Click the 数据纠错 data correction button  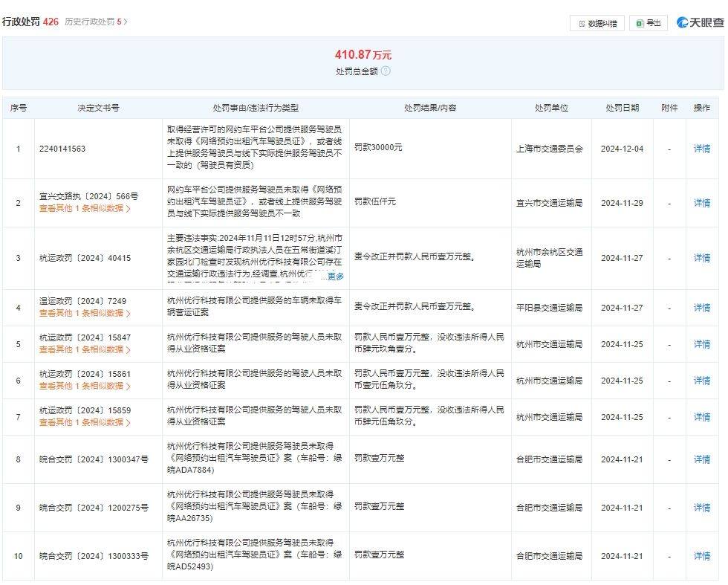click(x=597, y=23)
